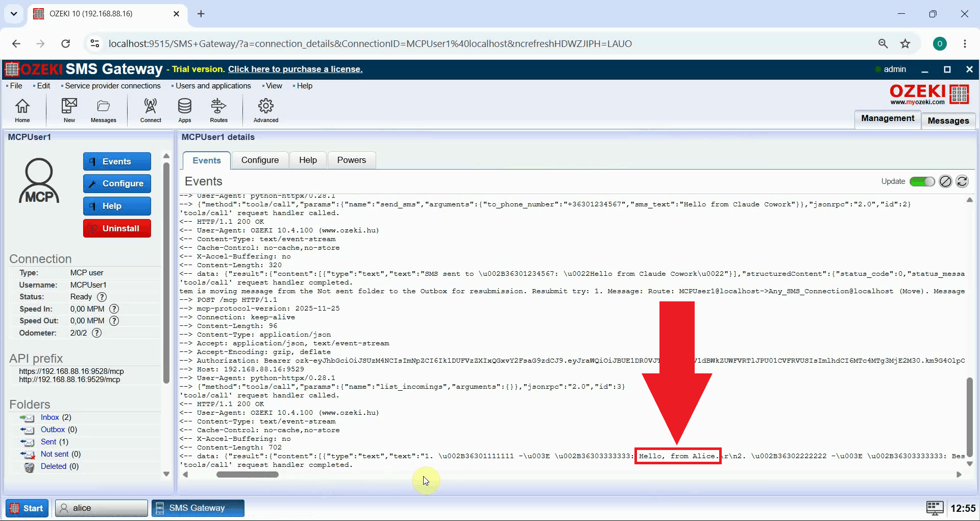Click the browser zoom magnifier icon
The height and width of the screenshot is (521, 980).
click(x=883, y=43)
